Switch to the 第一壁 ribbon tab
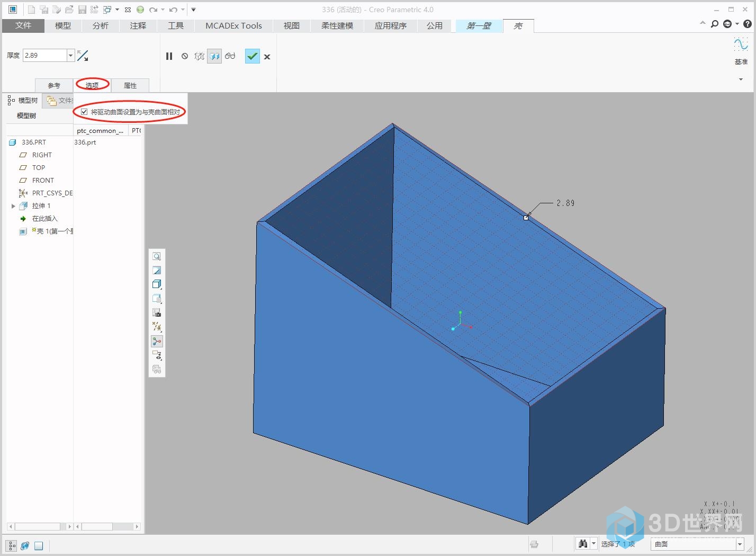Image resolution: width=756 pixels, height=556 pixels. [x=479, y=25]
